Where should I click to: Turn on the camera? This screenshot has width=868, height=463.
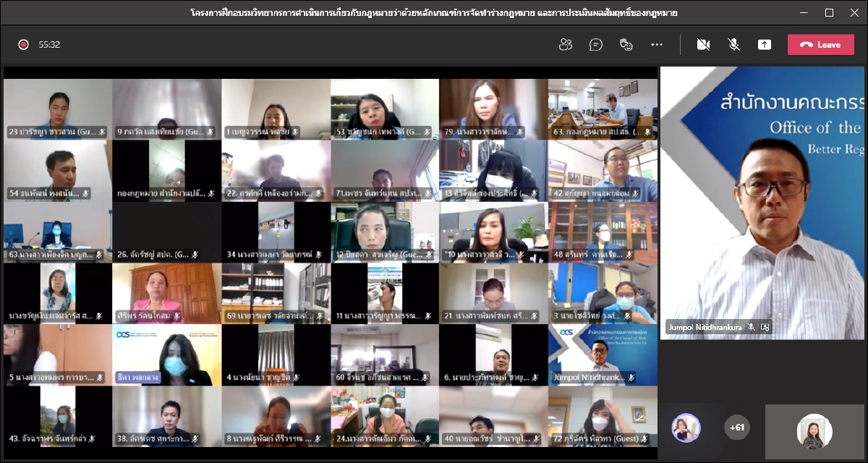[703, 44]
